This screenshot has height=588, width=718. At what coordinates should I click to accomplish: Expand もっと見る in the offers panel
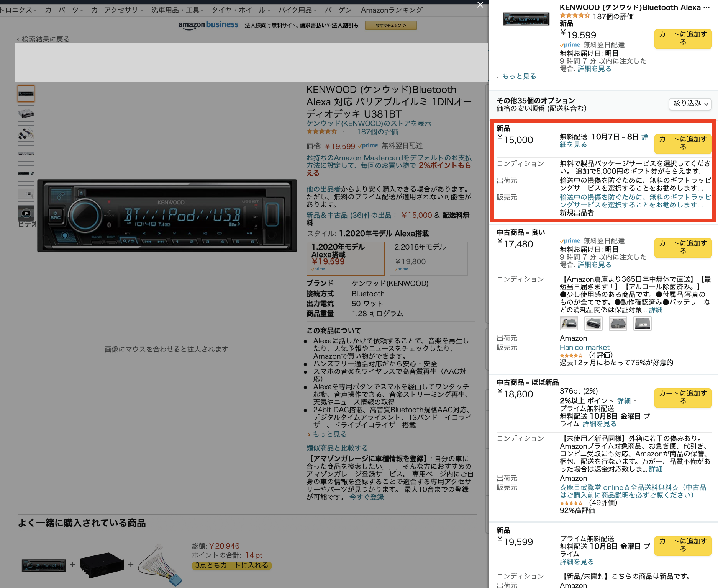click(518, 77)
